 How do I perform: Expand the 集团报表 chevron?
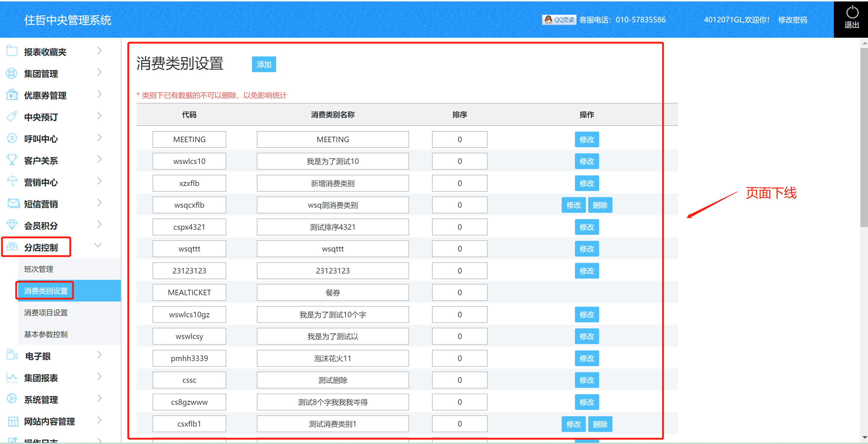click(99, 377)
